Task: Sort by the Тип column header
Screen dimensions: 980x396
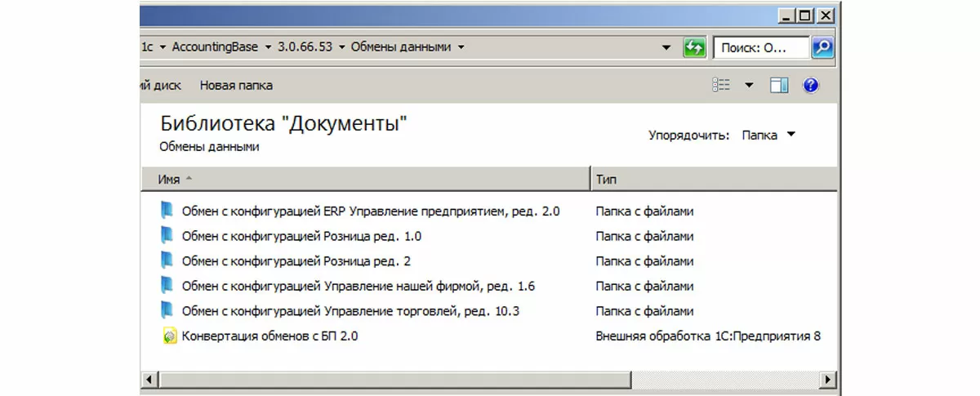Action: (714, 178)
